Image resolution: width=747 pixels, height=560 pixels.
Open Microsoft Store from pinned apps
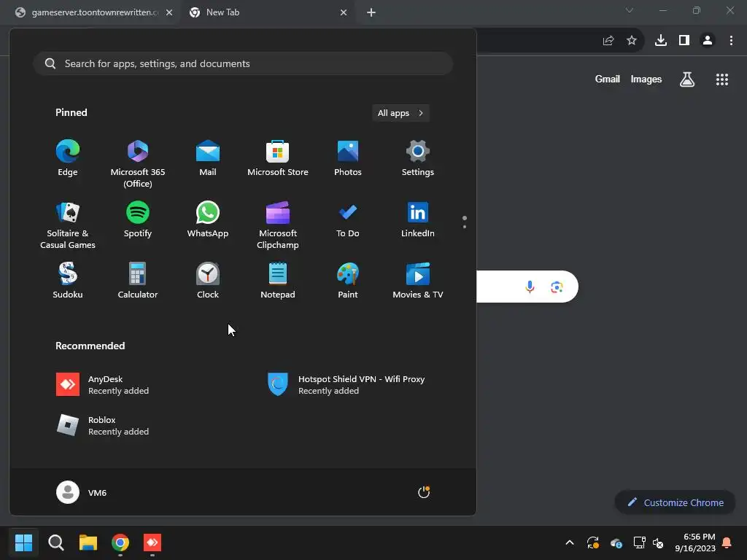pyautogui.click(x=278, y=158)
